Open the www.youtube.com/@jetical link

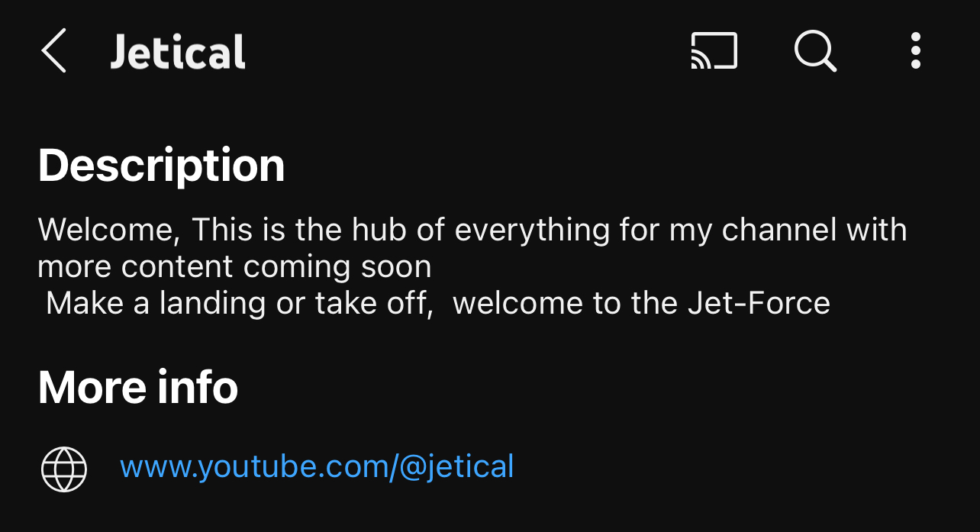point(317,466)
